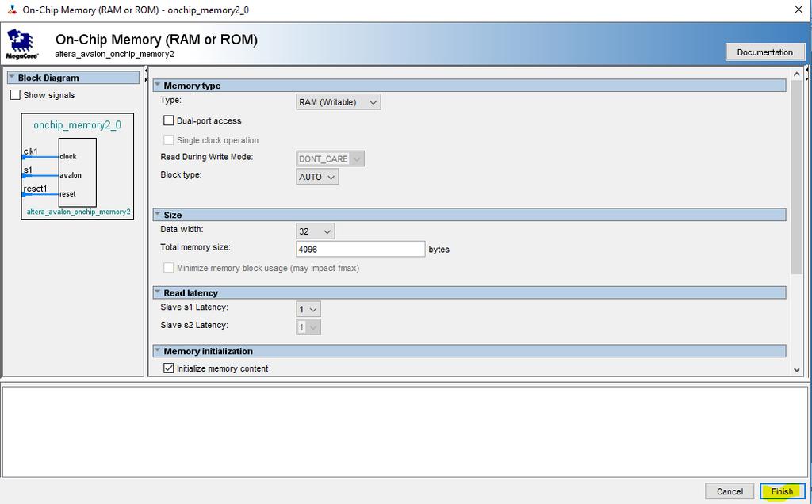Click the Slave s2 Latency dropdown
The height and width of the screenshot is (504, 812).
click(x=308, y=327)
